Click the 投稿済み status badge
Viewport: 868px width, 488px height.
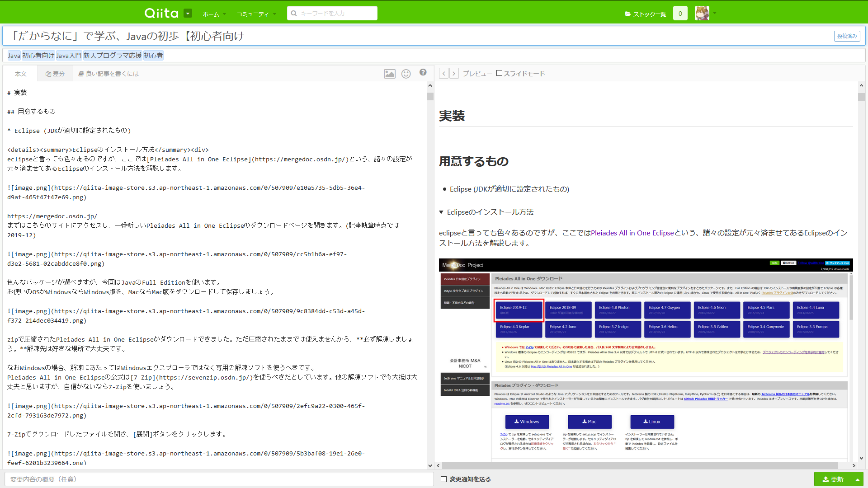847,36
